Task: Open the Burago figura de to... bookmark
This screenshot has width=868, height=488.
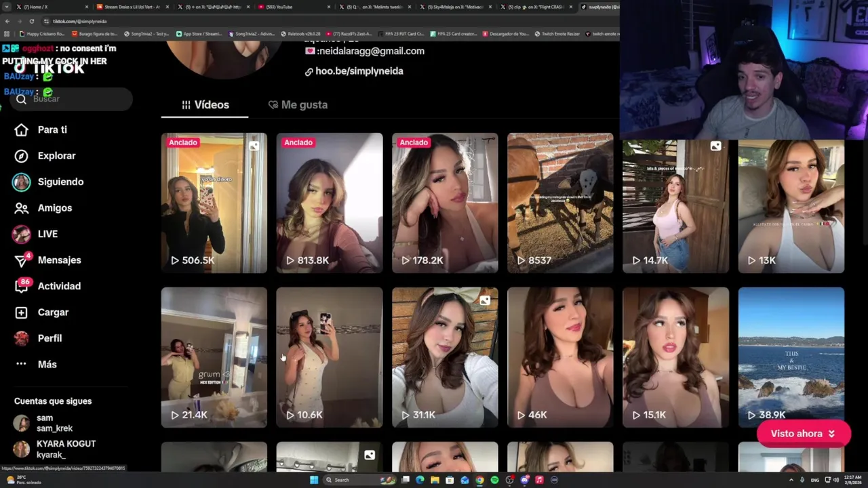Action: coord(94,34)
